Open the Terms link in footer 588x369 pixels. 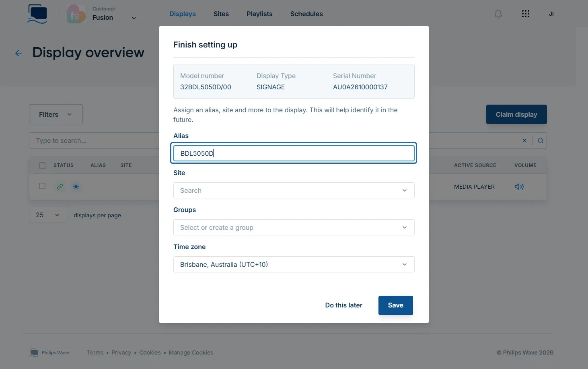coord(95,353)
